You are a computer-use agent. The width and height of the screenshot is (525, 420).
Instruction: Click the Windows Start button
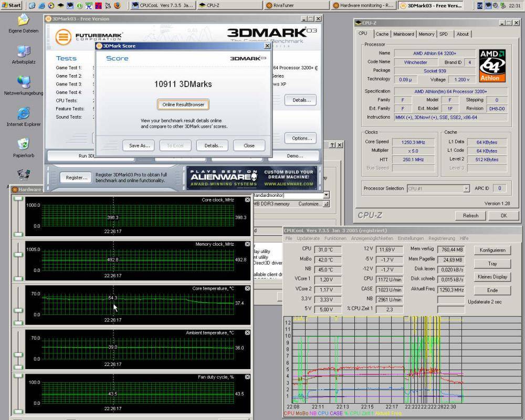pos(11,5)
